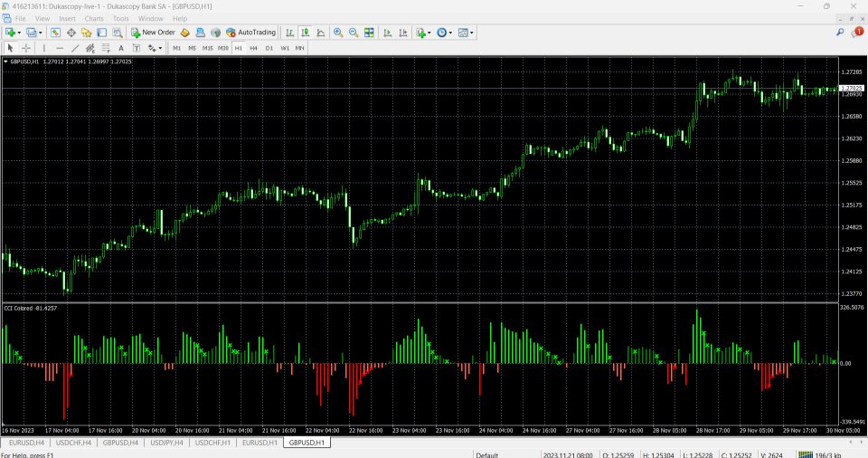Viewport: 868px width, 458px height.
Task: Select the Fibonacci retracement tool
Action: [106, 48]
